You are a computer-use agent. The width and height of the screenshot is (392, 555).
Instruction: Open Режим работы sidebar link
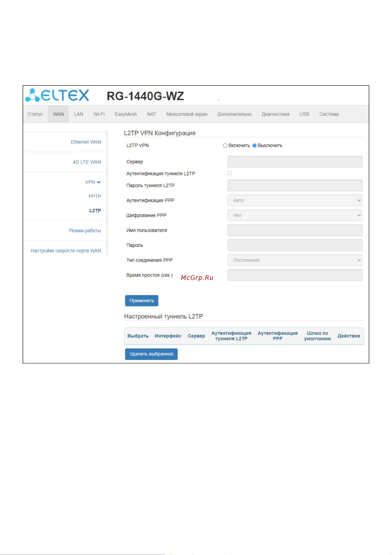pyautogui.click(x=85, y=231)
